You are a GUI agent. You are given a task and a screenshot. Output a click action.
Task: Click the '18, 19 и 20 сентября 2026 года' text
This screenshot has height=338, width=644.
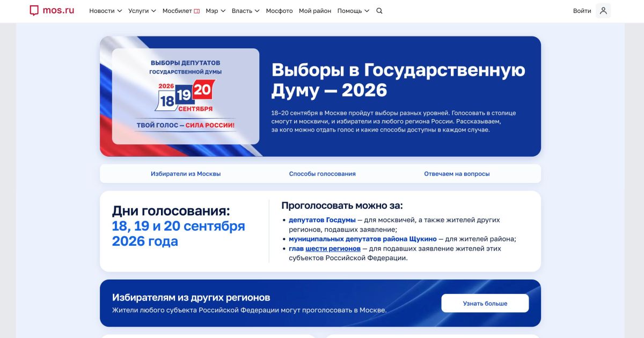[178, 233]
